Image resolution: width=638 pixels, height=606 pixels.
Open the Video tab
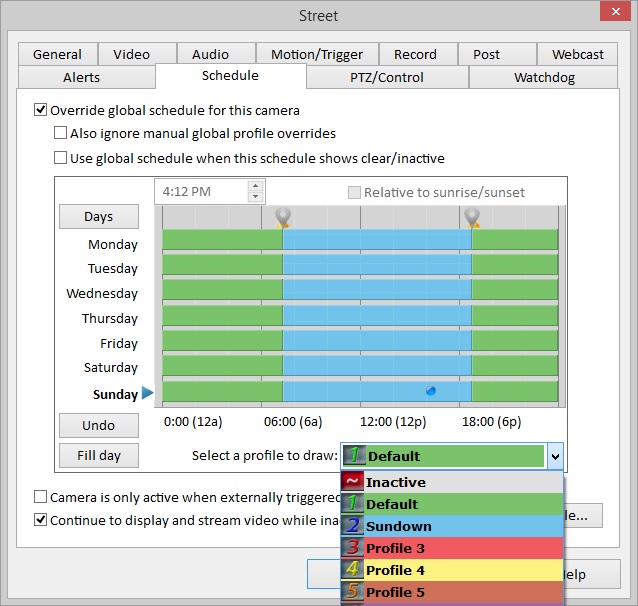point(137,54)
